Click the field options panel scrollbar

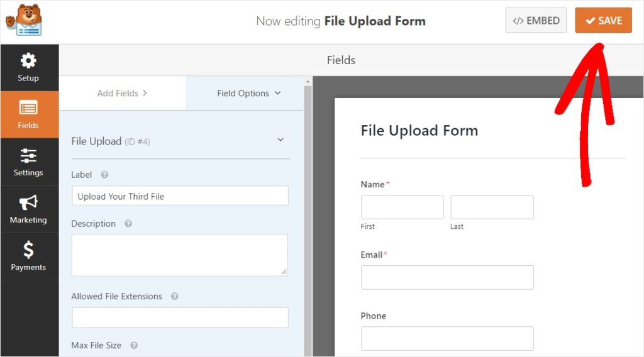[x=308, y=217]
